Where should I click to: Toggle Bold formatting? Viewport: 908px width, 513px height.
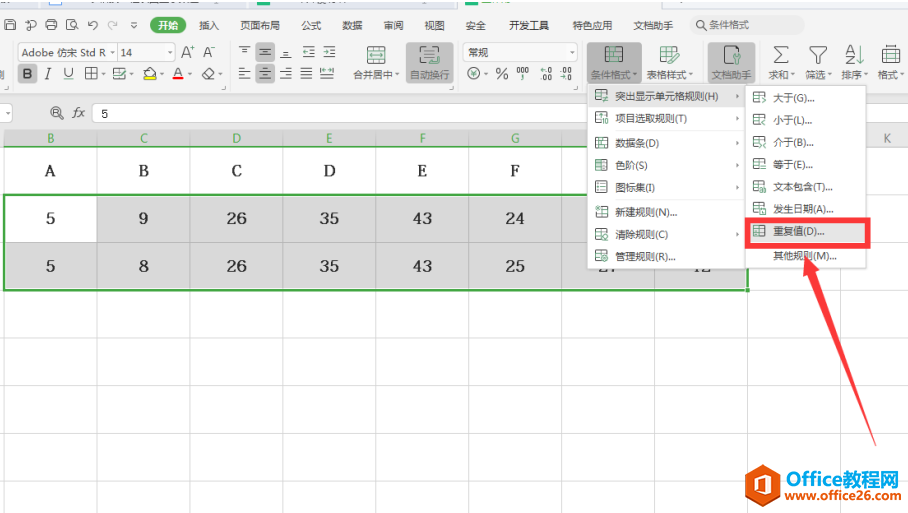coord(27,74)
